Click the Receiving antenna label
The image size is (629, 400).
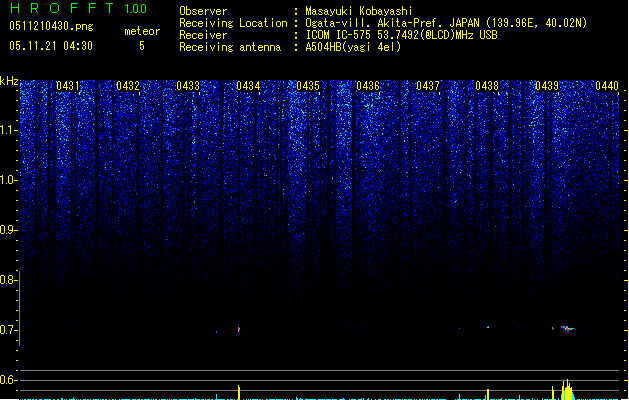[x=230, y=47]
